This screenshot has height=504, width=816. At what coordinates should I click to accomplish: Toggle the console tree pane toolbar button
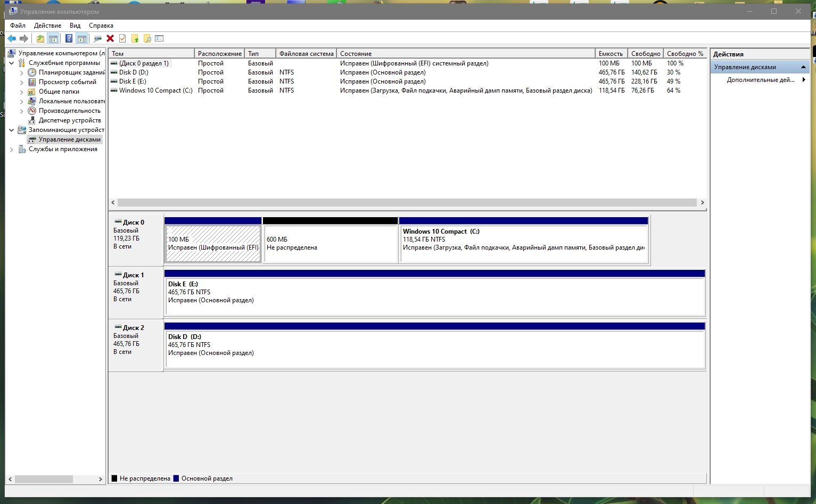point(53,38)
